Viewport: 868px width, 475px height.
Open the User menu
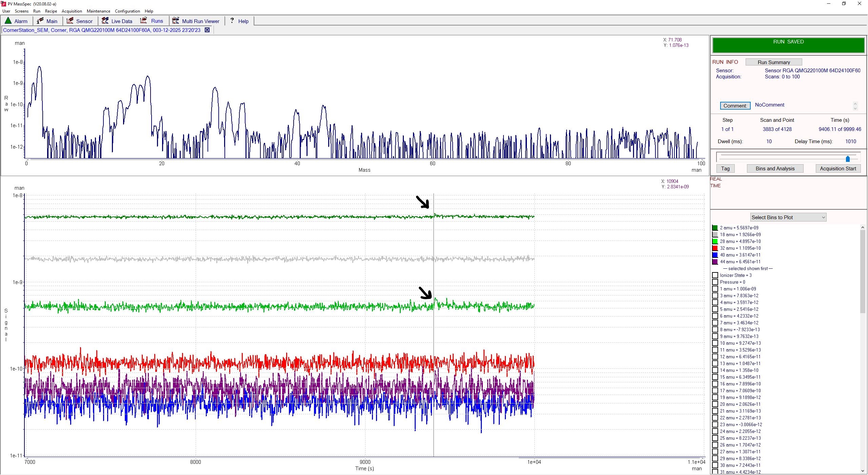pyautogui.click(x=6, y=11)
